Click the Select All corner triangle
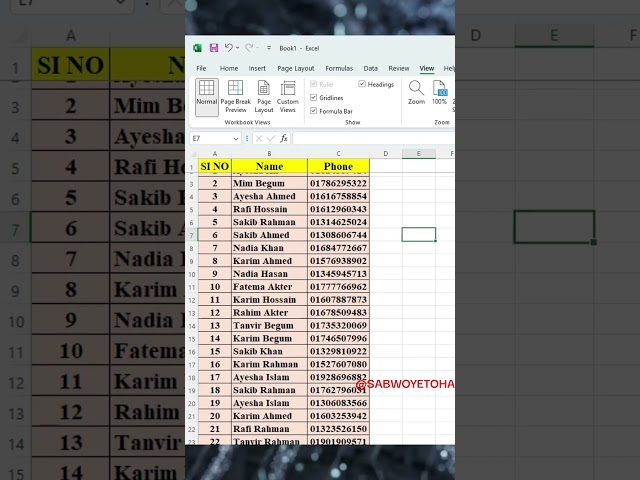The width and height of the screenshot is (640, 480). click(193, 154)
